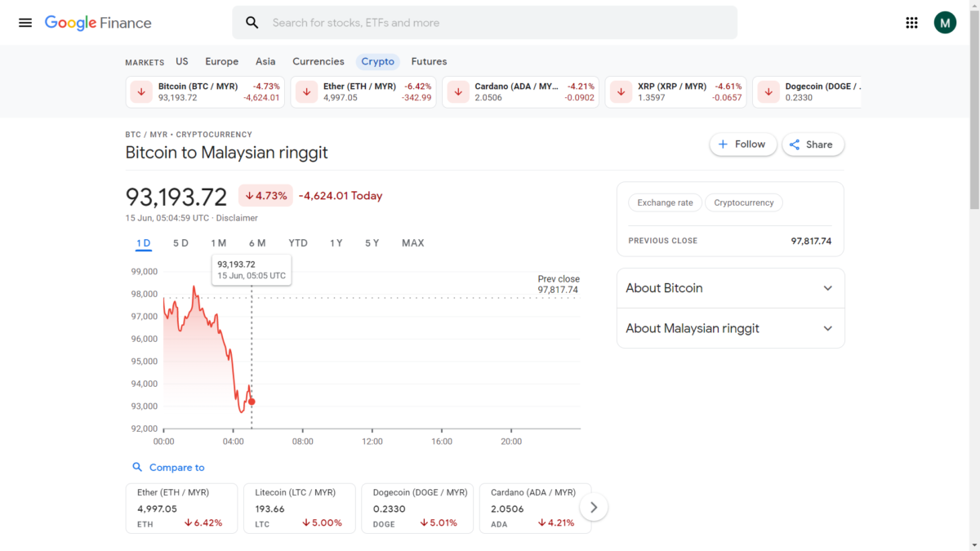Open the hamburger main menu
The width and height of the screenshot is (980, 551).
[25, 23]
